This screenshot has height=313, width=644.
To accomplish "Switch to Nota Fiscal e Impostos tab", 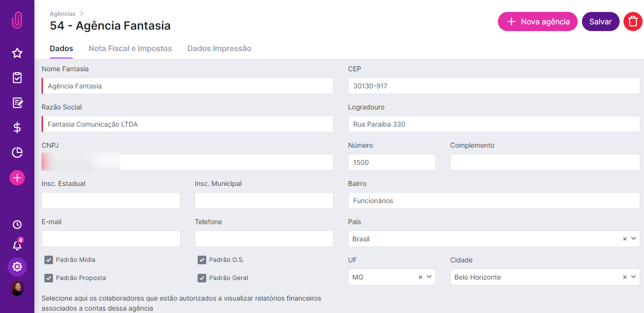I will pos(130,49).
